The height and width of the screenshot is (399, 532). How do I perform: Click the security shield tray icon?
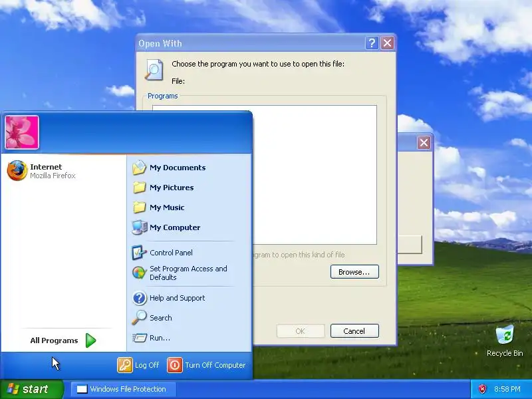click(482, 389)
